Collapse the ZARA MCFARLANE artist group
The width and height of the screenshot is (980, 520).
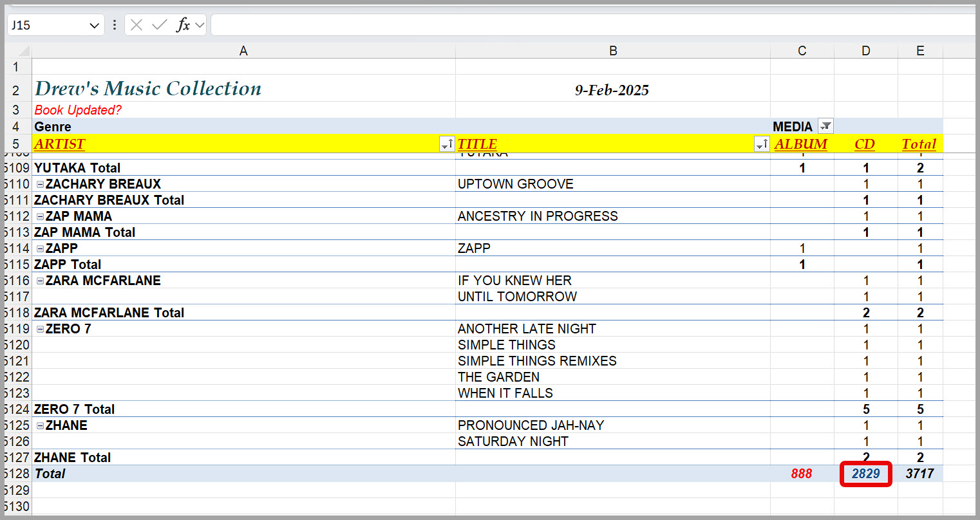point(40,281)
